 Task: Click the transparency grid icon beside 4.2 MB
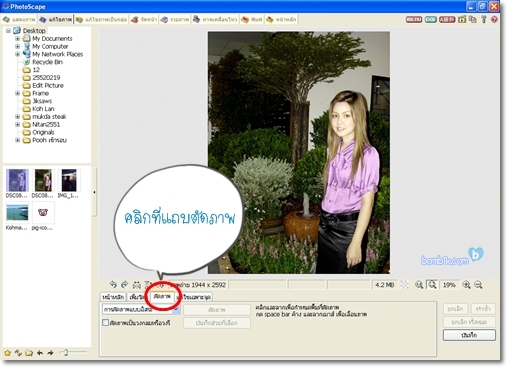[x=404, y=285]
